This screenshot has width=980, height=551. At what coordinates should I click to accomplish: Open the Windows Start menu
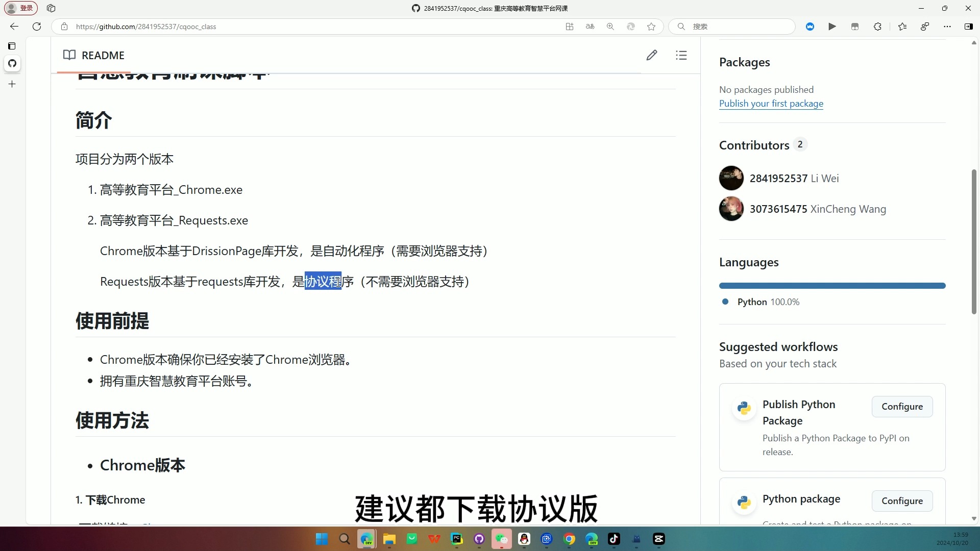pyautogui.click(x=322, y=539)
